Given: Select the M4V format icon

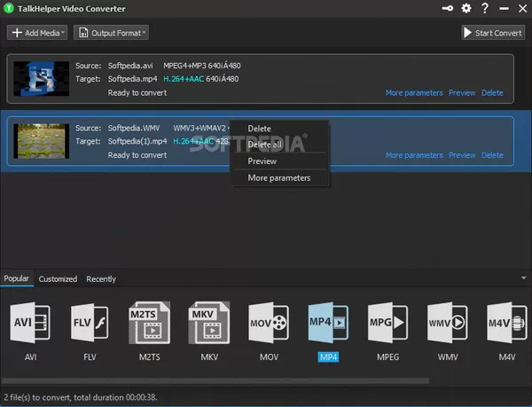Looking at the screenshot, I should point(507,323).
